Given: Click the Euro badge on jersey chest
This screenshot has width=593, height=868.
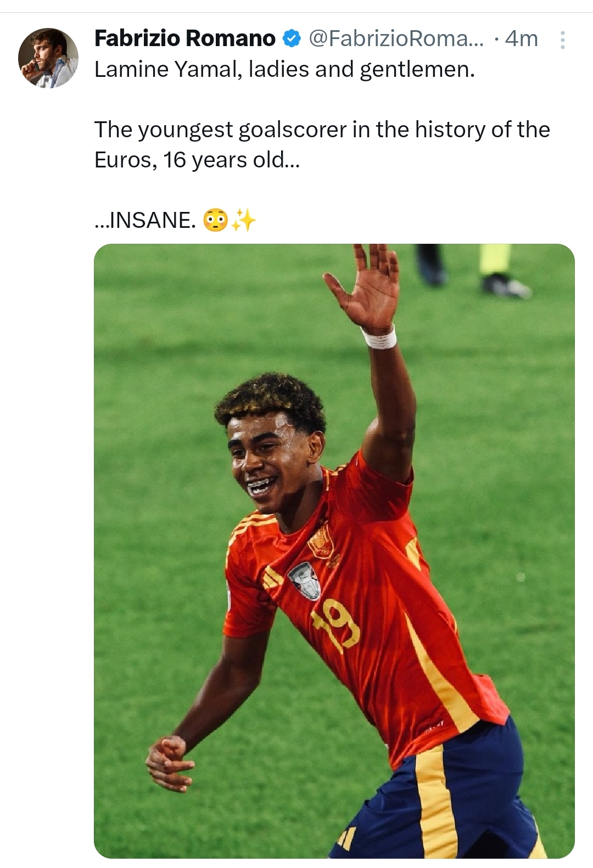Looking at the screenshot, I should pos(305,581).
